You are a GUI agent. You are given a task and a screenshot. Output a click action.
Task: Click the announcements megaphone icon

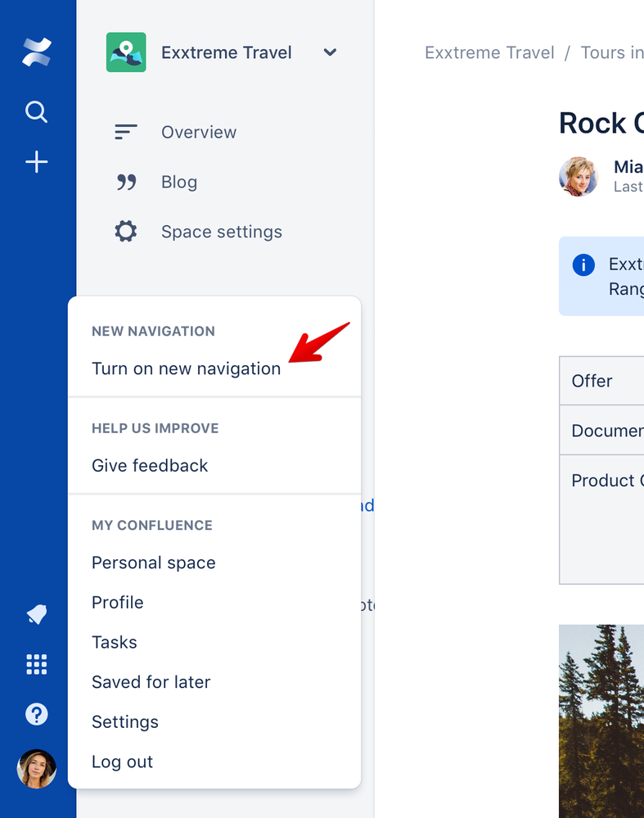tap(36, 615)
